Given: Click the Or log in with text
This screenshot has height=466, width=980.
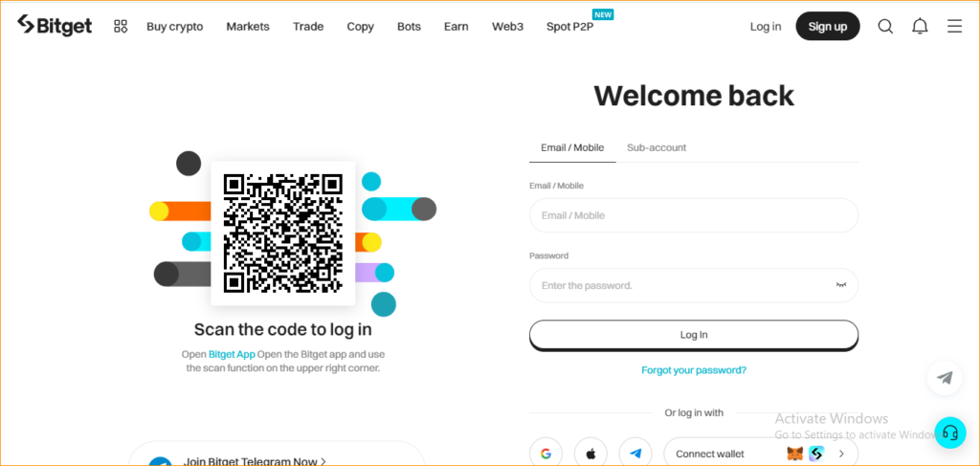Looking at the screenshot, I should (x=694, y=413).
